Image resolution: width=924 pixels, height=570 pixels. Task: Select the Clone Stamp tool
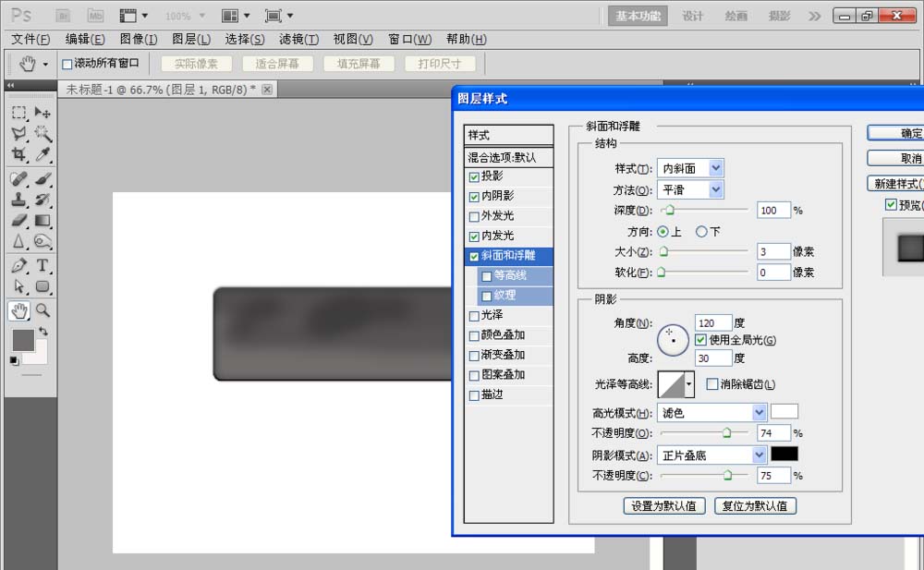18,200
